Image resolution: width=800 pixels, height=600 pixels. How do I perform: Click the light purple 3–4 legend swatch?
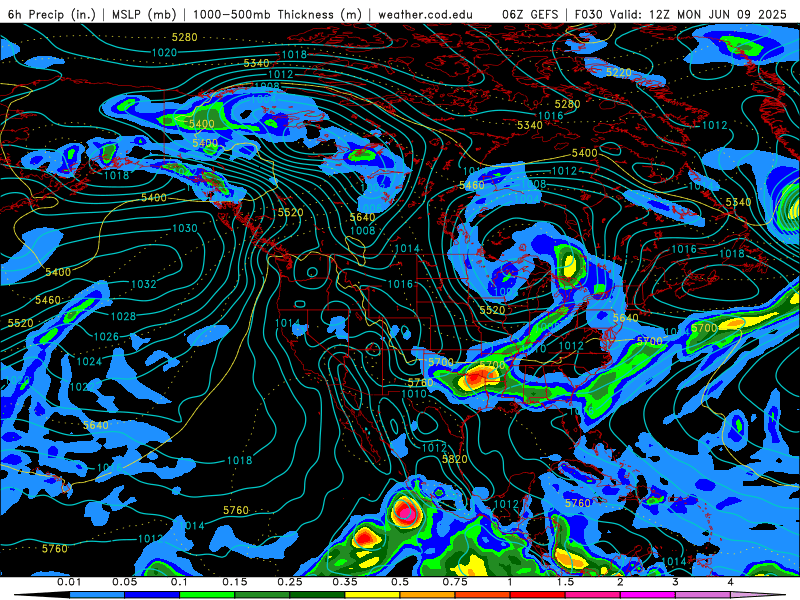tap(703, 595)
